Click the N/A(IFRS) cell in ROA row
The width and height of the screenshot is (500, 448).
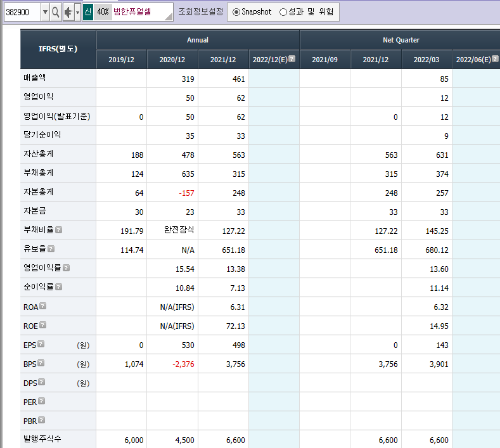tap(177, 307)
